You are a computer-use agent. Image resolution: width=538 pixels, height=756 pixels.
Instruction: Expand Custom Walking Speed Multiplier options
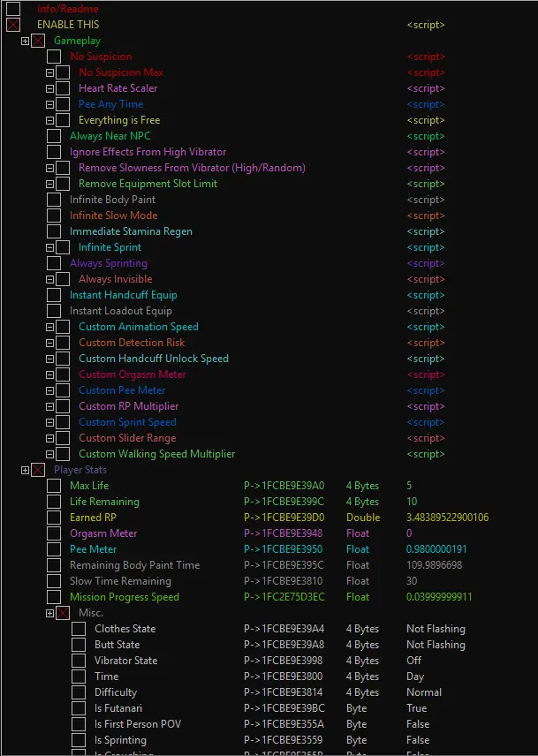tap(50, 454)
